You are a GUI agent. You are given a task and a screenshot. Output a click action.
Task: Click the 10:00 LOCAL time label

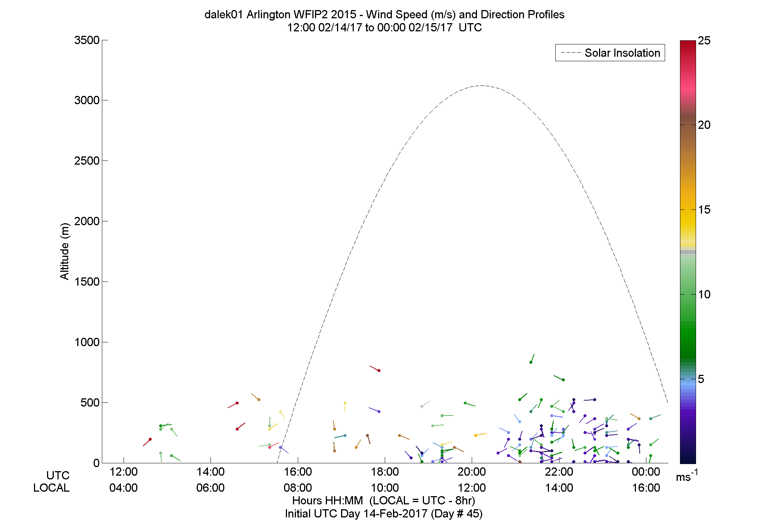[385, 488]
